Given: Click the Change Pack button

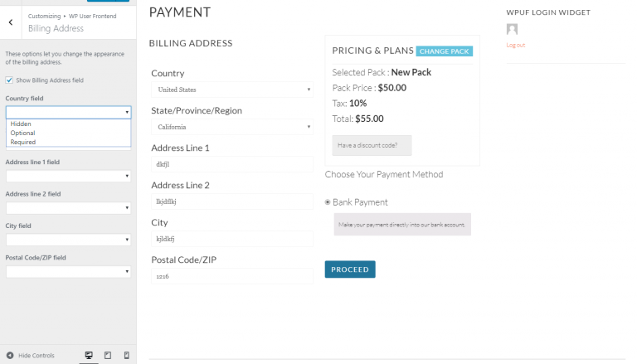Looking at the screenshot, I should [445, 51].
